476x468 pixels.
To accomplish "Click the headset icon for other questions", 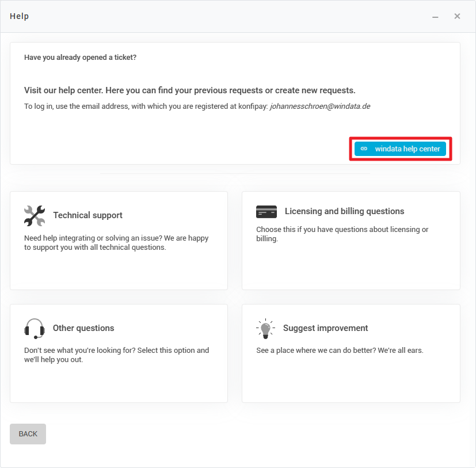I will (35, 328).
